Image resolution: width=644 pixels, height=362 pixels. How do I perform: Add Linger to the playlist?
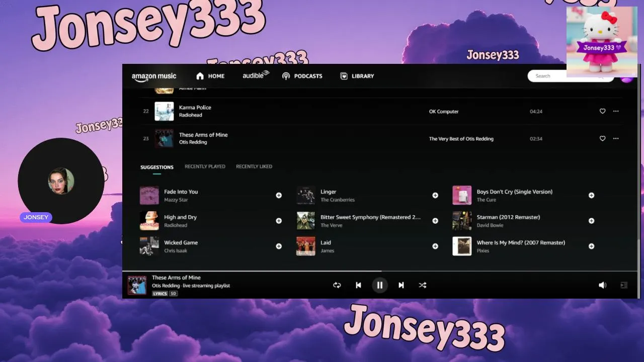(435, 195)
